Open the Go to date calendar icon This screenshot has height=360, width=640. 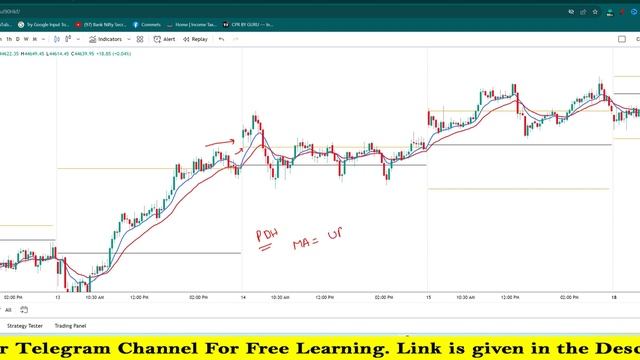point(24,310)
